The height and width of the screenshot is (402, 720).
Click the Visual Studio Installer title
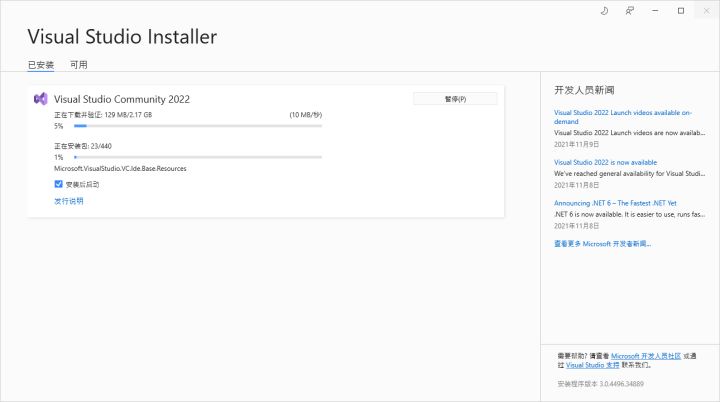tap(122, 37)
